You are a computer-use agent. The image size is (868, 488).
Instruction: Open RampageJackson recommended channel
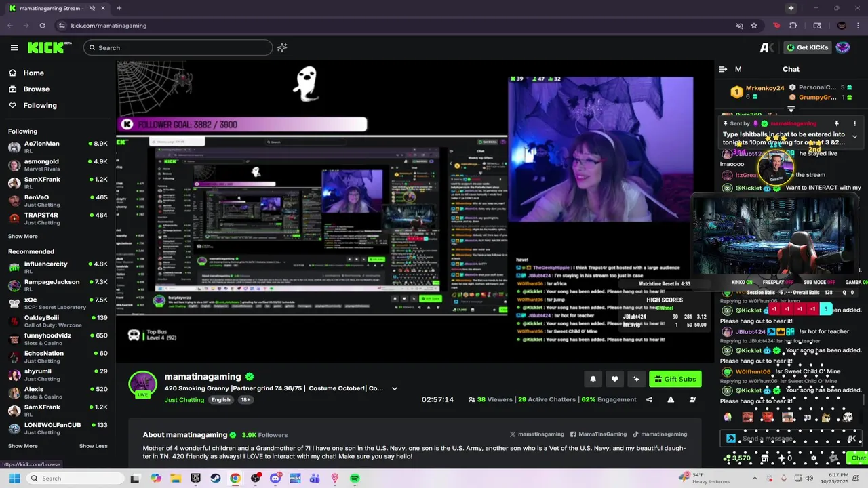point(58,285)
